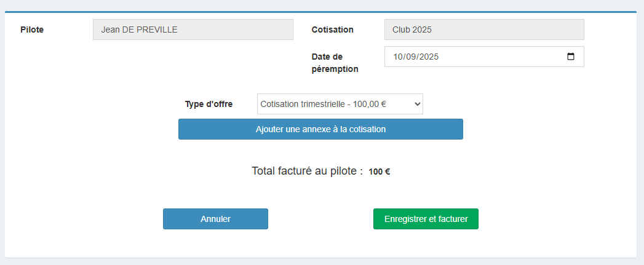Click Enregistrer et facturer button
The height and width of the screenshot is (265, 644).
coord(426,219)
